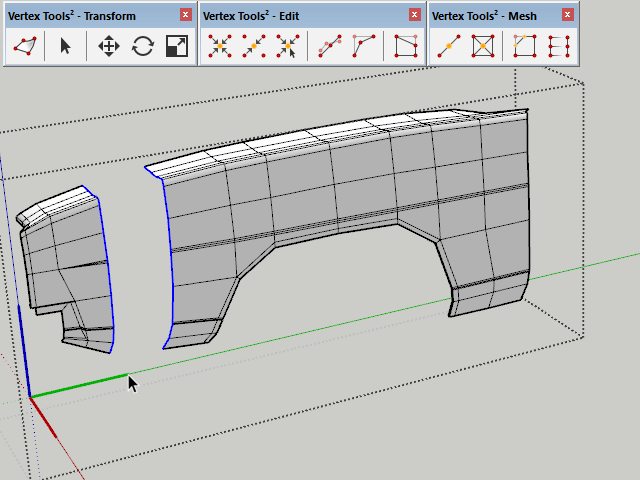Choose the Move tool with four-way arrows

108,46
